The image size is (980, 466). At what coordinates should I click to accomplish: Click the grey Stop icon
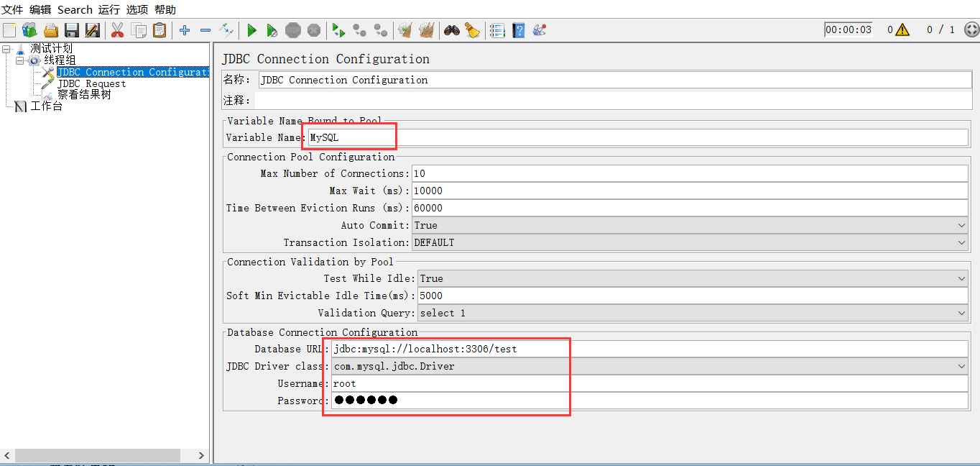coord(293,30)
